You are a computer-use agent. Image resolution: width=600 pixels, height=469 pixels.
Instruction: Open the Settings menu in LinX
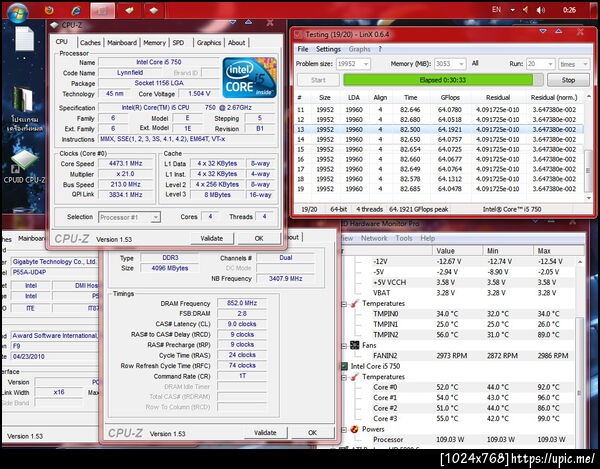pos(328,49)
